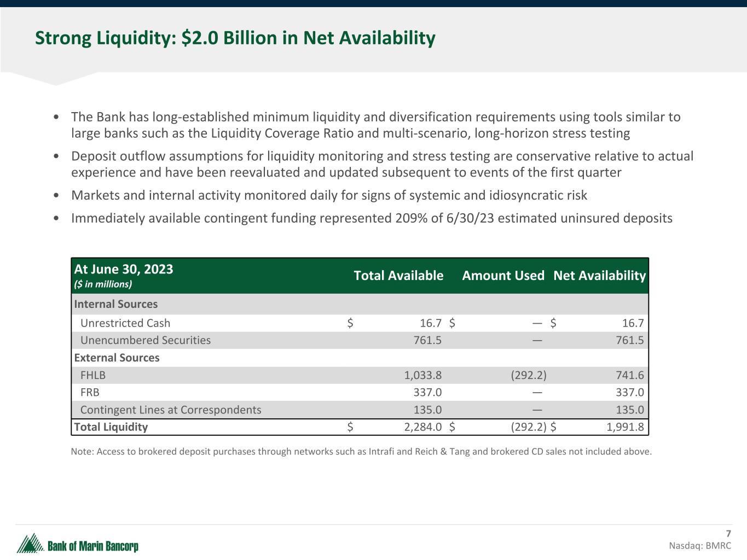Click the 'Total Liquidity' row label

click(x=111, y=427)
